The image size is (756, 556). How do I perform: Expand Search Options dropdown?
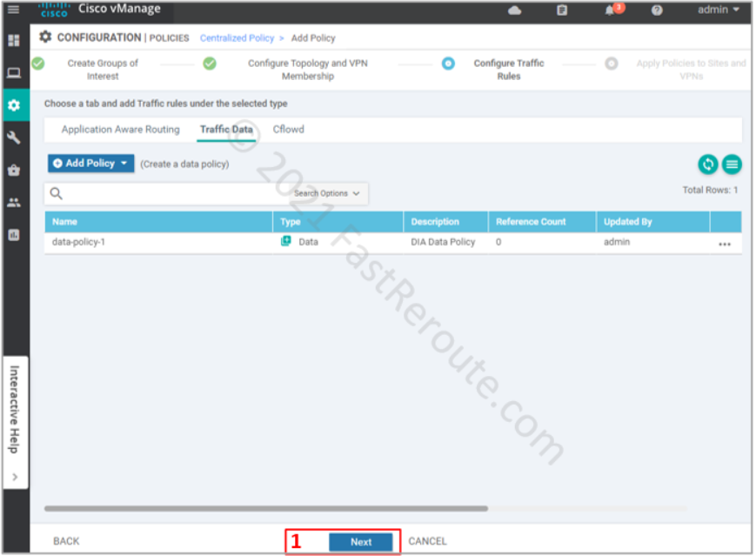(x=327, y=193)
